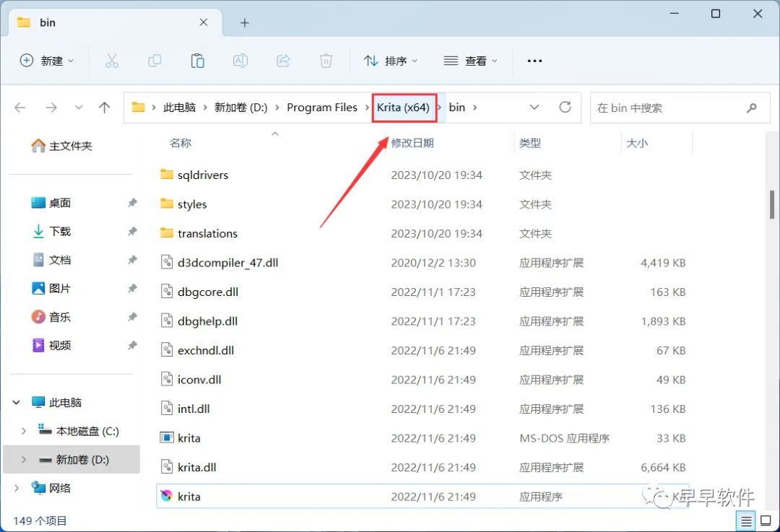
Task: Click the Copy icon in toolbar
Action: coord(155,61)
